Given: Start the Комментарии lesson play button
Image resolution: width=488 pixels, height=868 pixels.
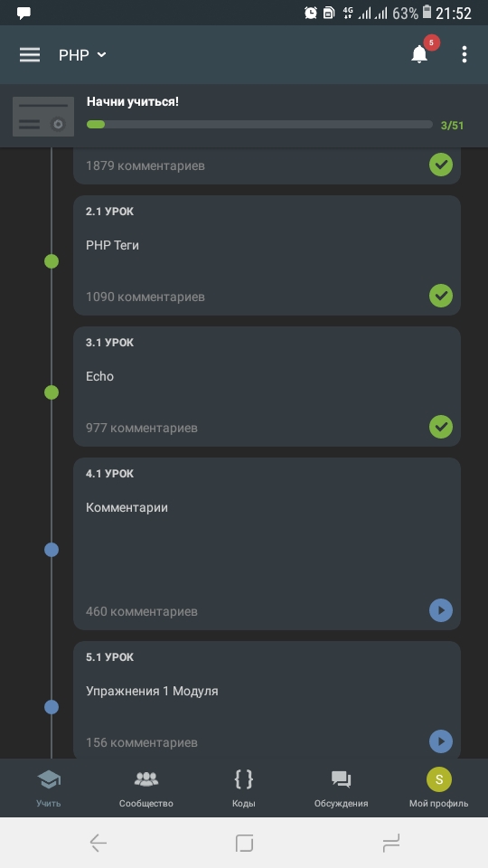Looking at the screenshot, I should click(441, 610).
